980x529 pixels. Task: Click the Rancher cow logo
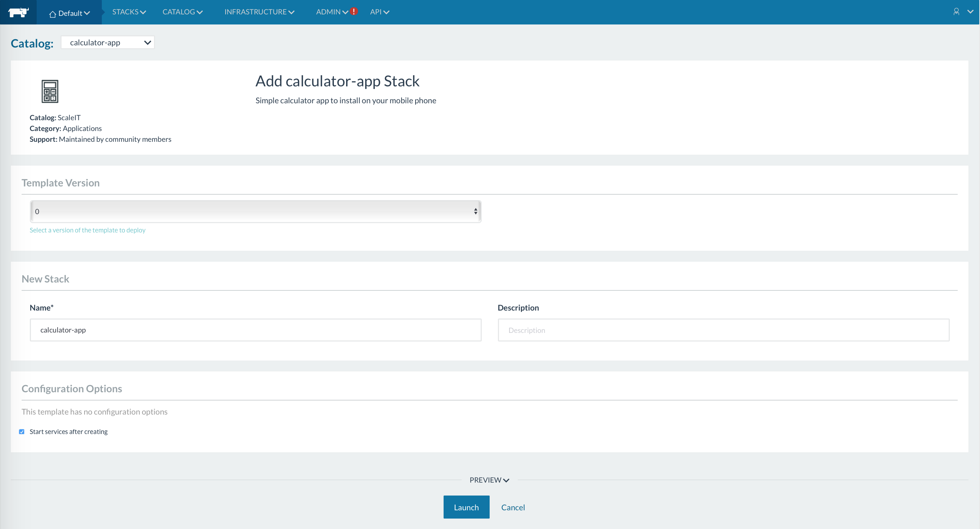(x=18, y=12)
